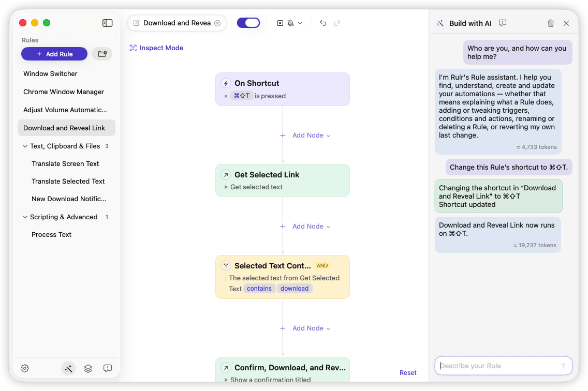Undo the last change
This screenshot has width=588, height=391.
pyautogui.click(x=323, y=23)
